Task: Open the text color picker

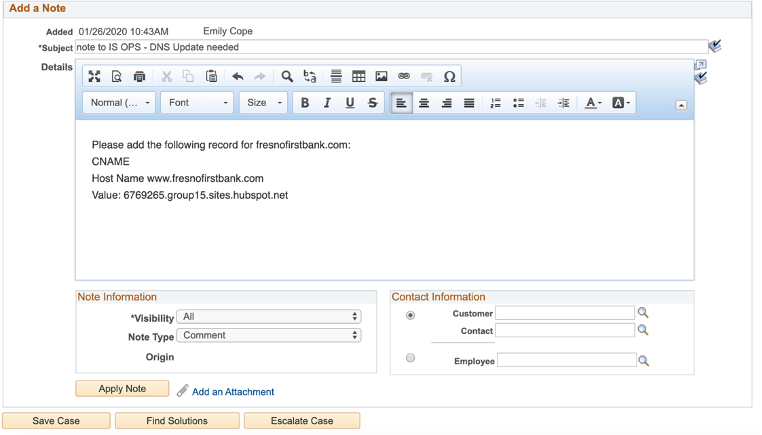Action: 593,103
